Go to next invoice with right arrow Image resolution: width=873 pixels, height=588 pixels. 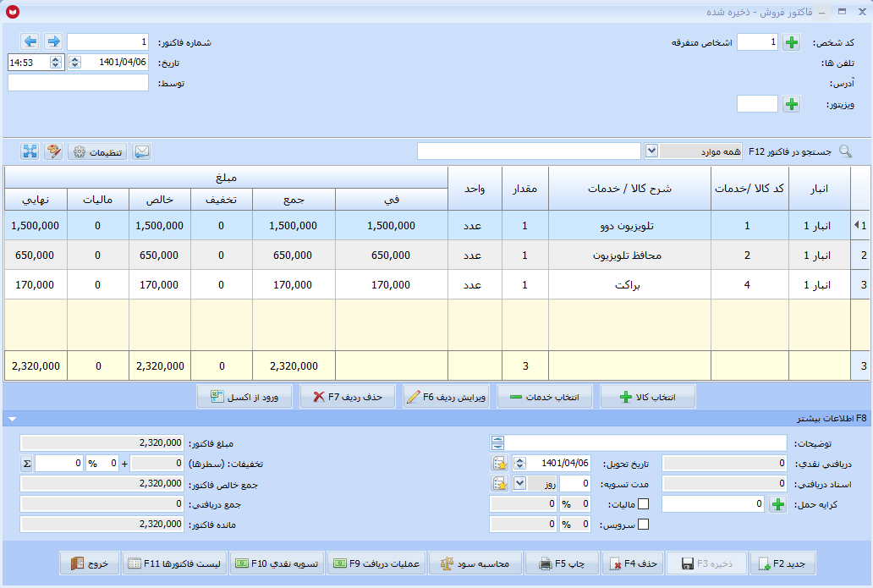[x=53, y=41]
